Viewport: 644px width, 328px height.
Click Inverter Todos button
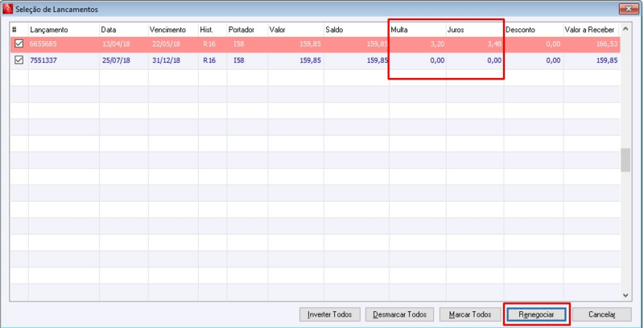pos(330,314)
